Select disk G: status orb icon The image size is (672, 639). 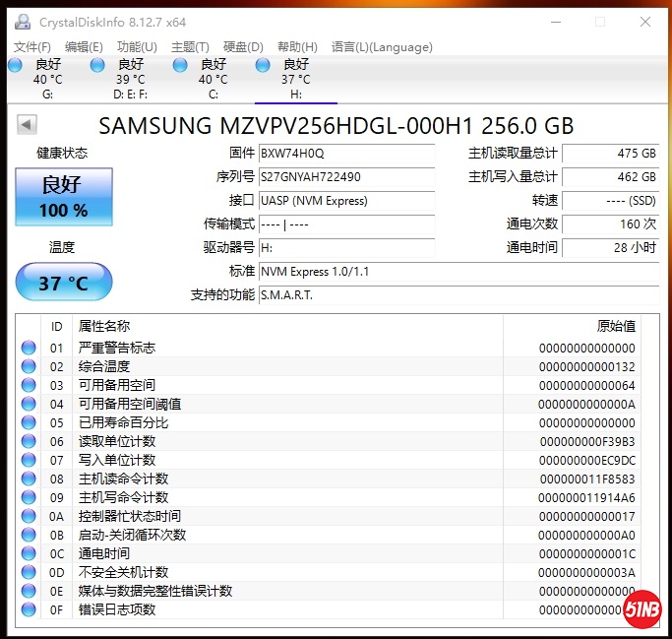(15, 65)
